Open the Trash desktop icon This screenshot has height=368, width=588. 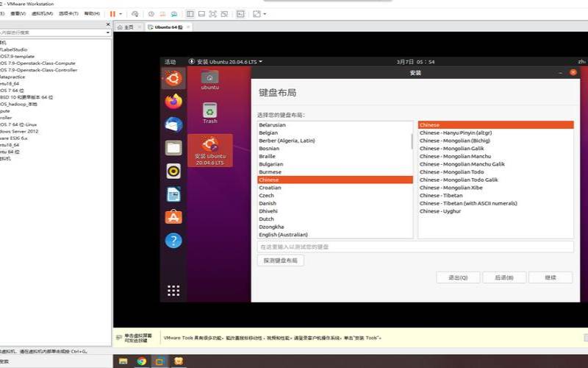coord(210,113)
